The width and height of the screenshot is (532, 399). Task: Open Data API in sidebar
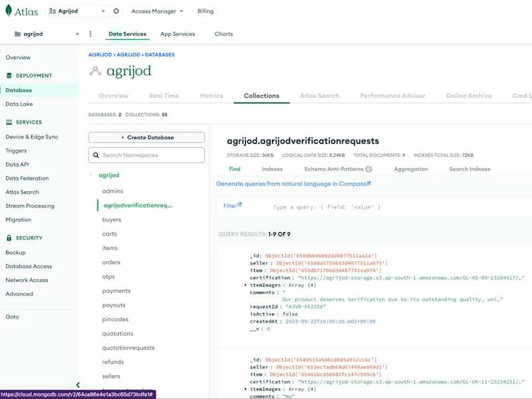pyautogui.click(x=17, y=164)
